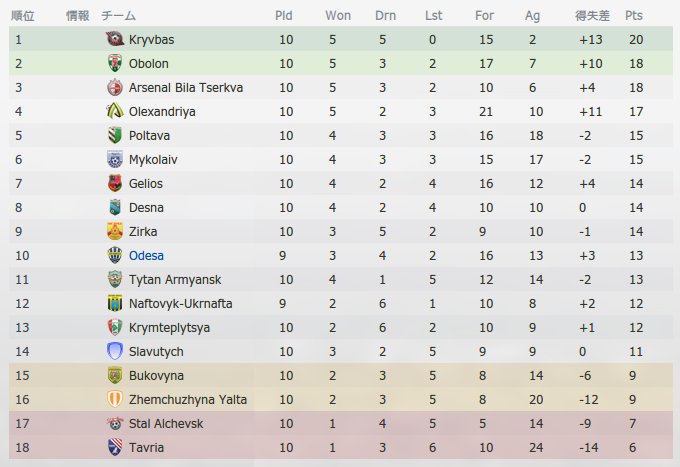Click the Naftovyk-Ukrnafta club badge
This screenshot has height=467, width=680.
click(114, 303)
